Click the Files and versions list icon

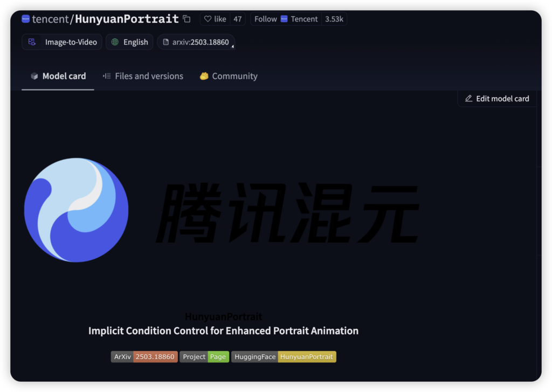pos(107,76)
